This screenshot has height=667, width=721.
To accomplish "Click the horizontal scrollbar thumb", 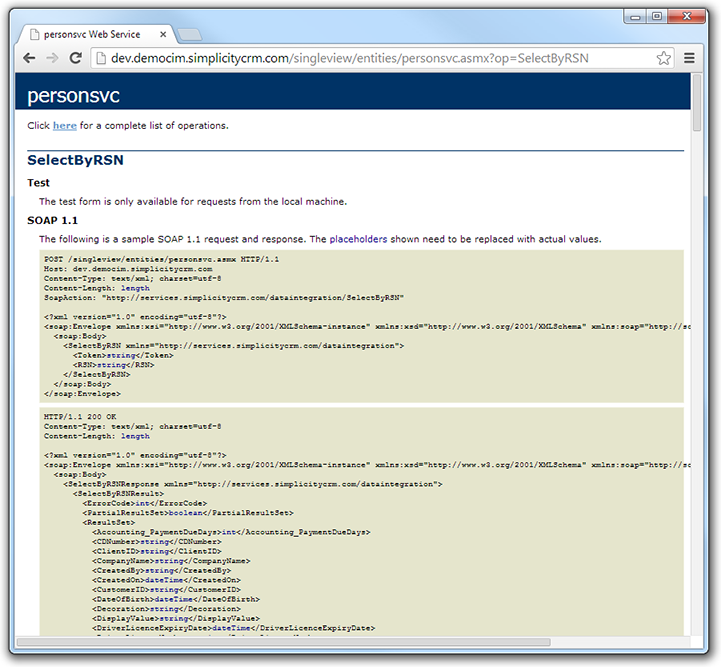I will point(283,642).
